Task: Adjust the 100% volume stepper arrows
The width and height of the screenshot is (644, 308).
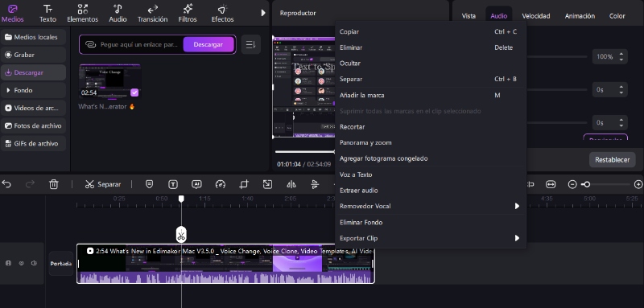Action: click(x=621, y=56)
